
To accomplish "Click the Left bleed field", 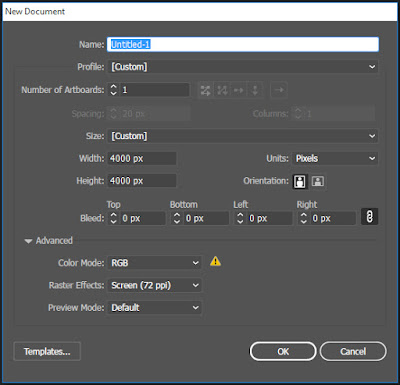I will (269, 218).
